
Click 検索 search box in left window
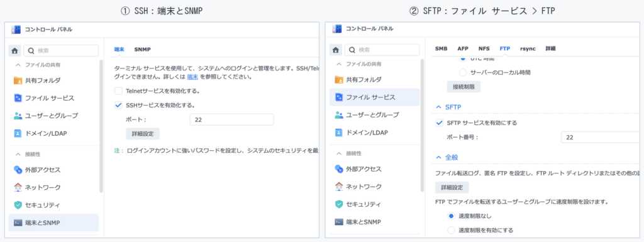61,51
